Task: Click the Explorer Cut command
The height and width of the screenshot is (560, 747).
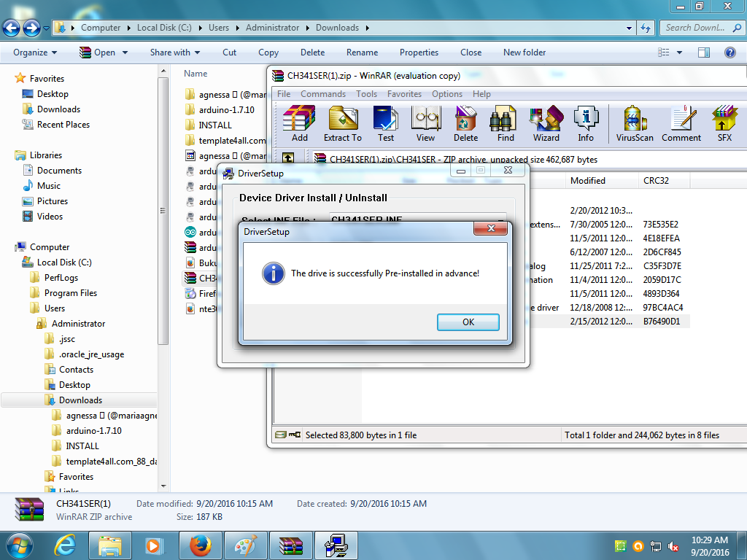Action: tap(229, 52)
